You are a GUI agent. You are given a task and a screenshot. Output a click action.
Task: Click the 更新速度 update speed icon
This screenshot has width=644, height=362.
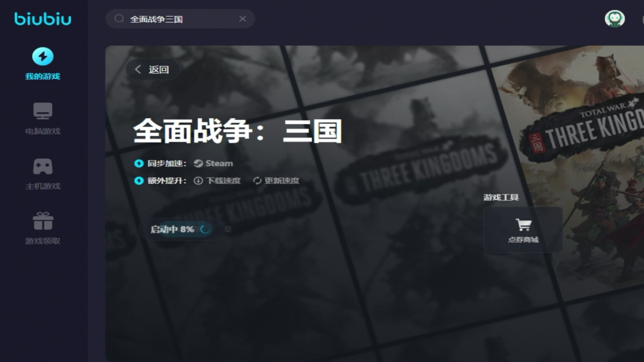257,181
